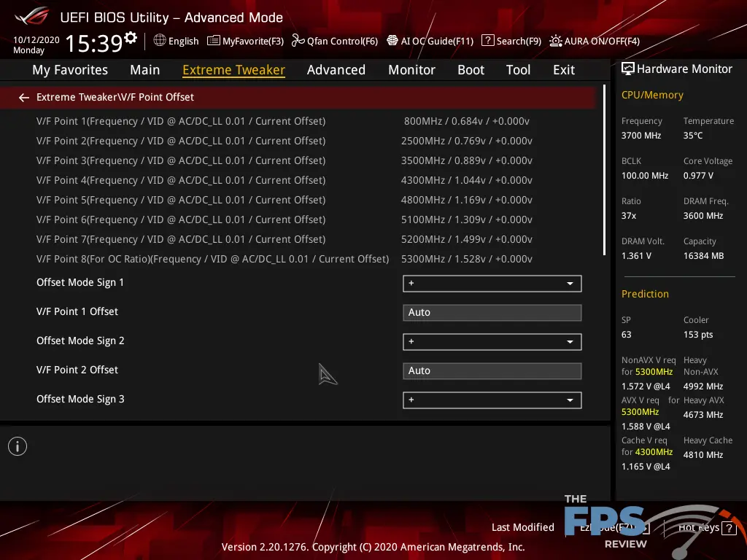Viewport: 747px width, 560px height.
Task: Switch to Main tab
Action: pos(145,70)
